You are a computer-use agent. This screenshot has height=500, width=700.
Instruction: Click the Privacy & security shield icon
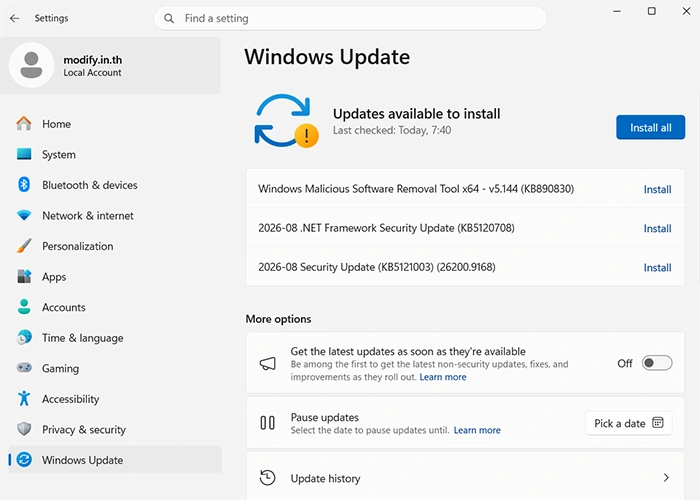pyautogui.click(x=24, y=429)
